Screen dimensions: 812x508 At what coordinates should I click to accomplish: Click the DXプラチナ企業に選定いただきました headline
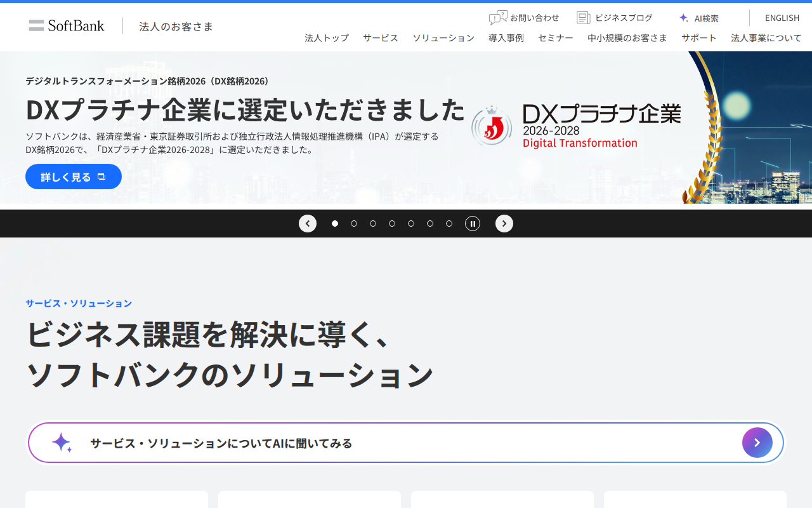pyautogui.click(x=246, y=110)
